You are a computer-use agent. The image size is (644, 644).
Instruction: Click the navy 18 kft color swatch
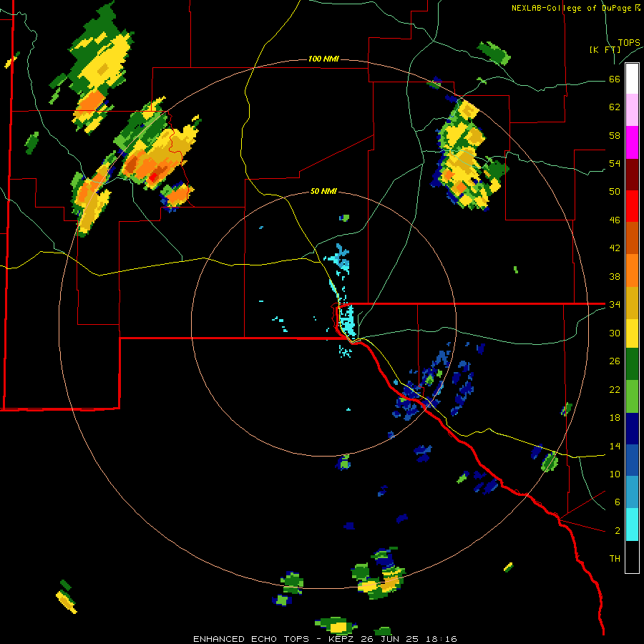pos(632,429)
